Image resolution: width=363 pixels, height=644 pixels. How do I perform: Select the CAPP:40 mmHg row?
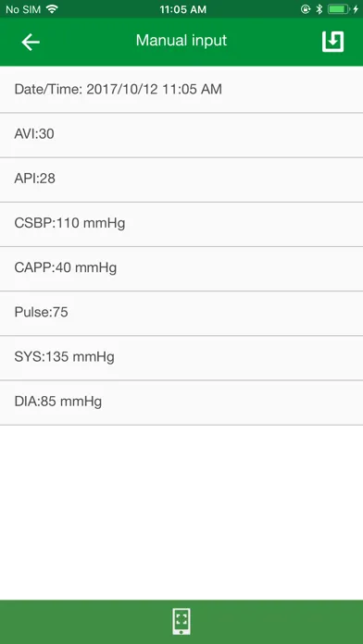(x=181, y=269)
